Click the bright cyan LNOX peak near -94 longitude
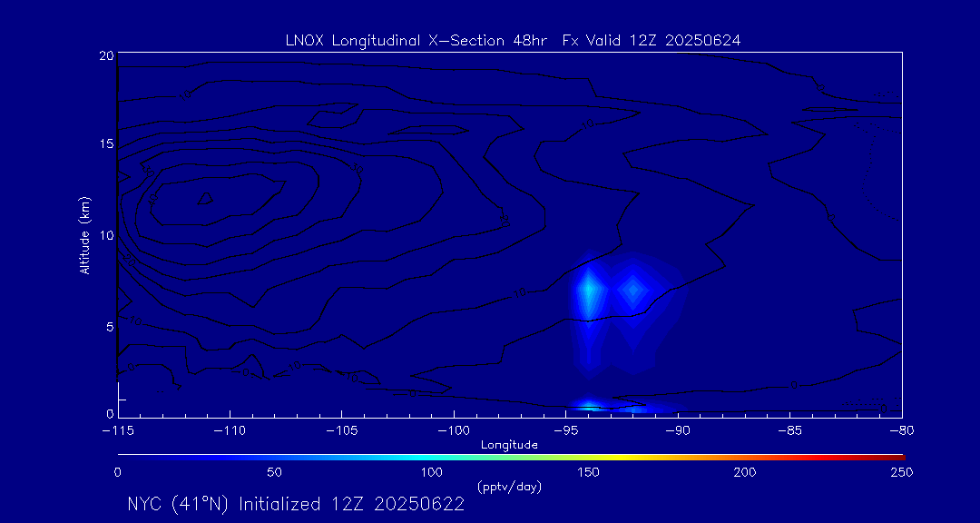980x523 pixels. [588, 291]
